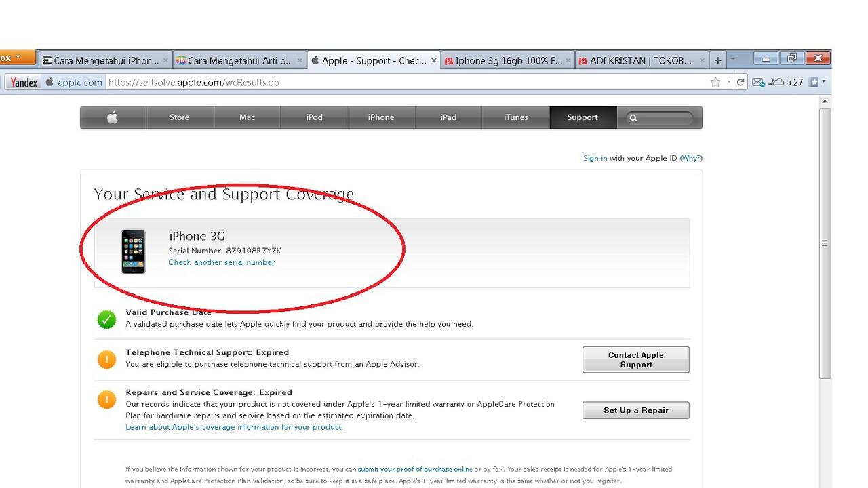Click the Serial Number: 879108R7Y7K text
The image size is (868, 488).
[224, 251]
